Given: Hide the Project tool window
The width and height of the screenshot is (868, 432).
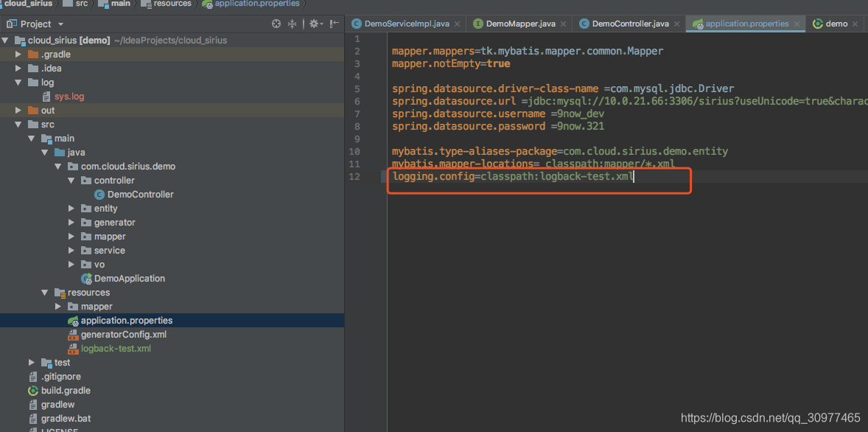Looking at the screenshot, I should point(334,24).
